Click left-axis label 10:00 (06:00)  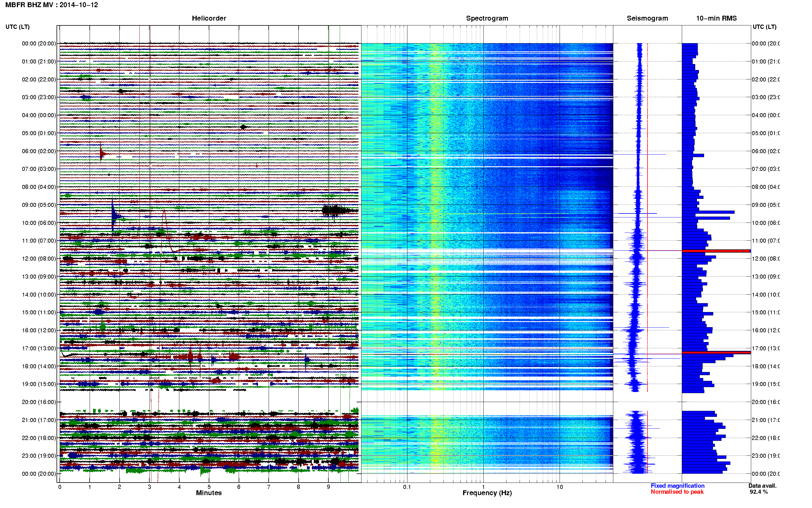pyautogui.click(x=39, y=223)
